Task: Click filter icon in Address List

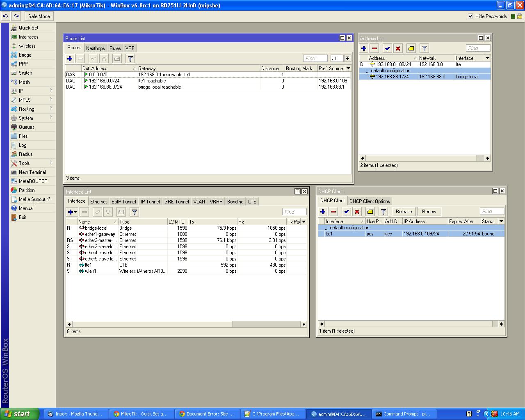Action: (x=425, y=48)
